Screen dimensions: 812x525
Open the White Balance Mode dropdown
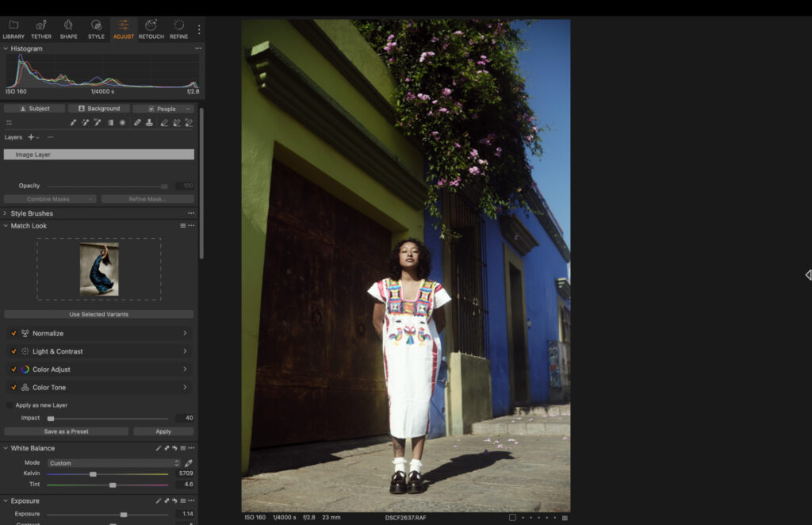[109, 462]
